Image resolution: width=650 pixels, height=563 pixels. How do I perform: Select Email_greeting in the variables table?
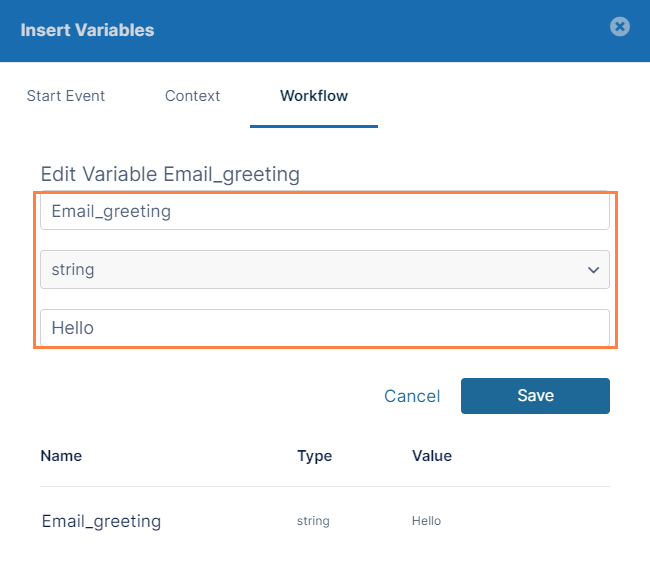pyautogui.click(x=101, y=521)
